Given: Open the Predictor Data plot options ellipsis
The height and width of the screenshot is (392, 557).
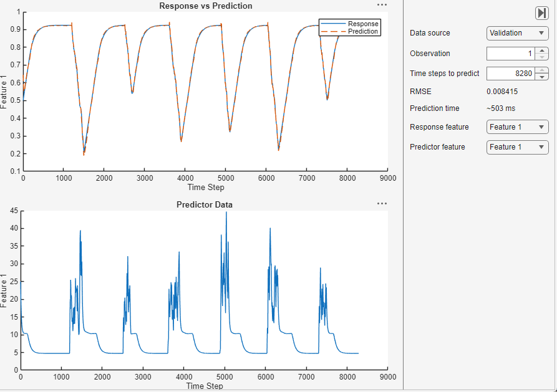Looking at the screenshot, I should click(381, 203).
